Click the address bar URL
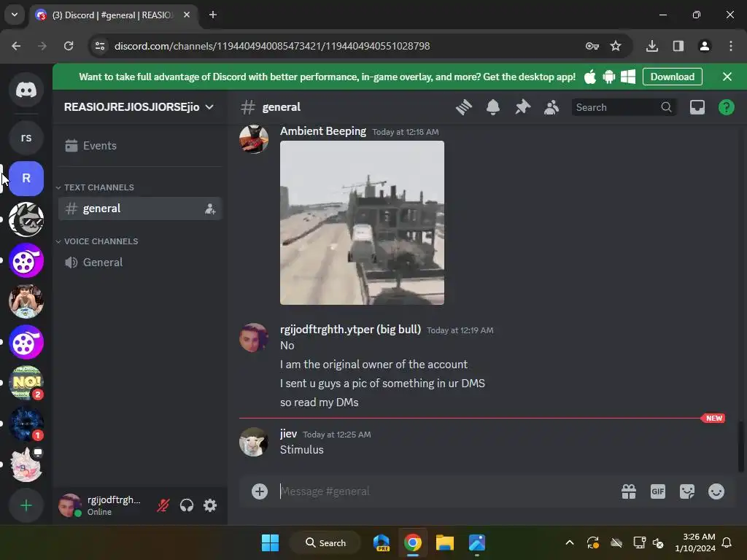This screenshot has height=560, width=747. pos(272,46)
